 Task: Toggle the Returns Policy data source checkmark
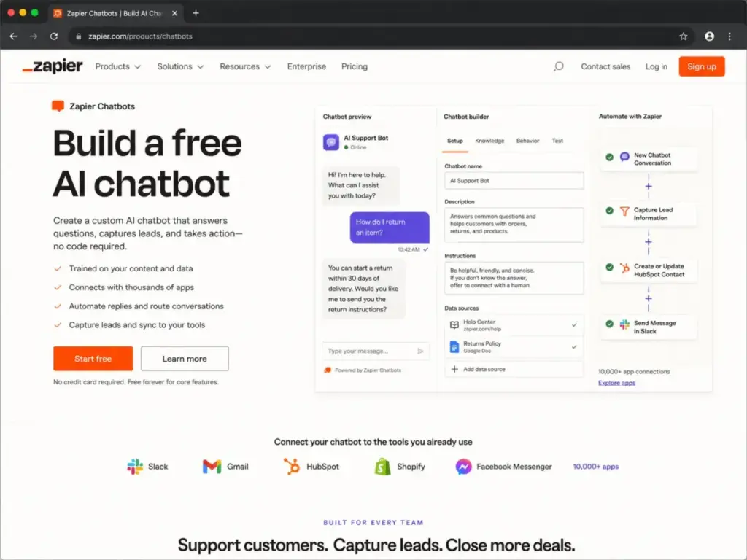click(574, 346)
